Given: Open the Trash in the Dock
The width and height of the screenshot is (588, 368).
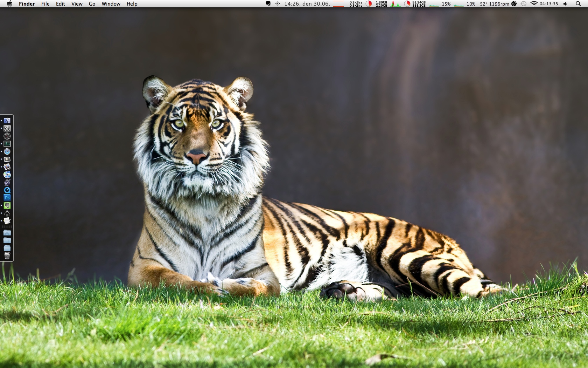Looking at the screenshot, I should click(x=7, y=256).
